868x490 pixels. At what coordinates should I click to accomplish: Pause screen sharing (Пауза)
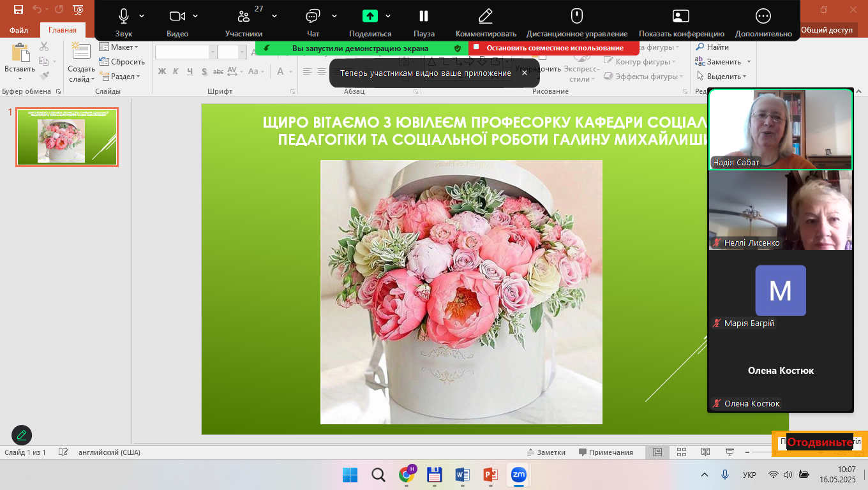[424, 17]
